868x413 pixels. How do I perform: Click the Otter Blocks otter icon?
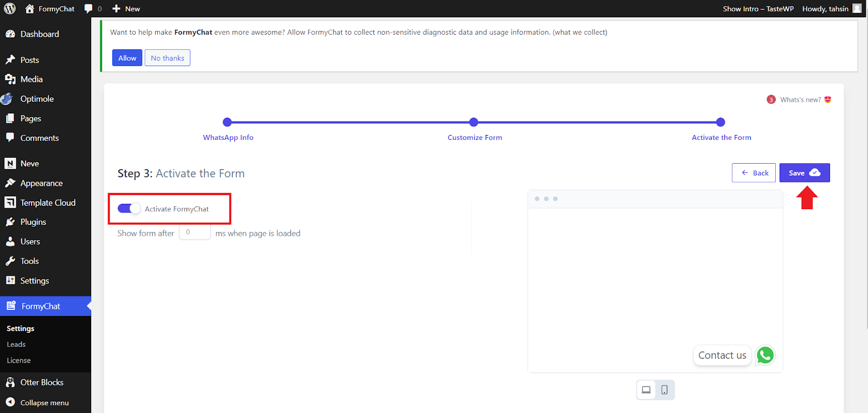click(10, 382)
